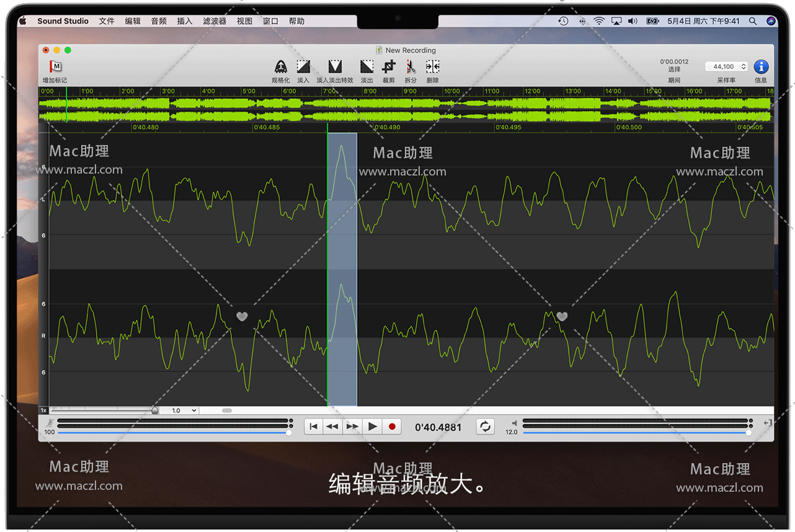This screenshot has height=532, width=795.
Task: Toggle the 1x zoom button
Action: (43, 410)
